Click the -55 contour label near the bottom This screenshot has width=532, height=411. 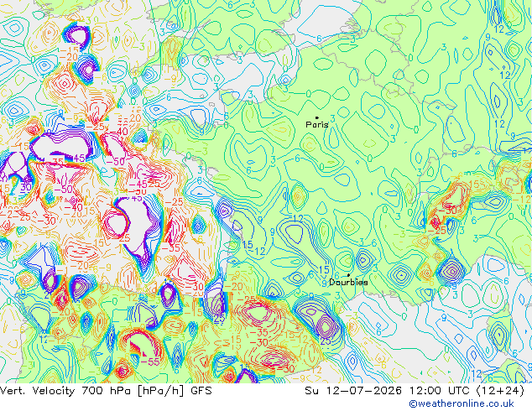[x=150, y=362]
